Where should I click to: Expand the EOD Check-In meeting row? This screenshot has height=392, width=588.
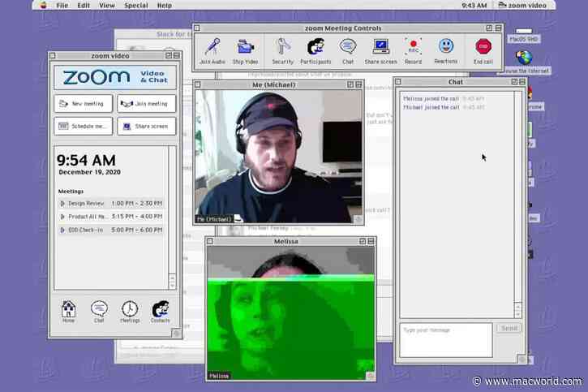[x=62, y=230]
